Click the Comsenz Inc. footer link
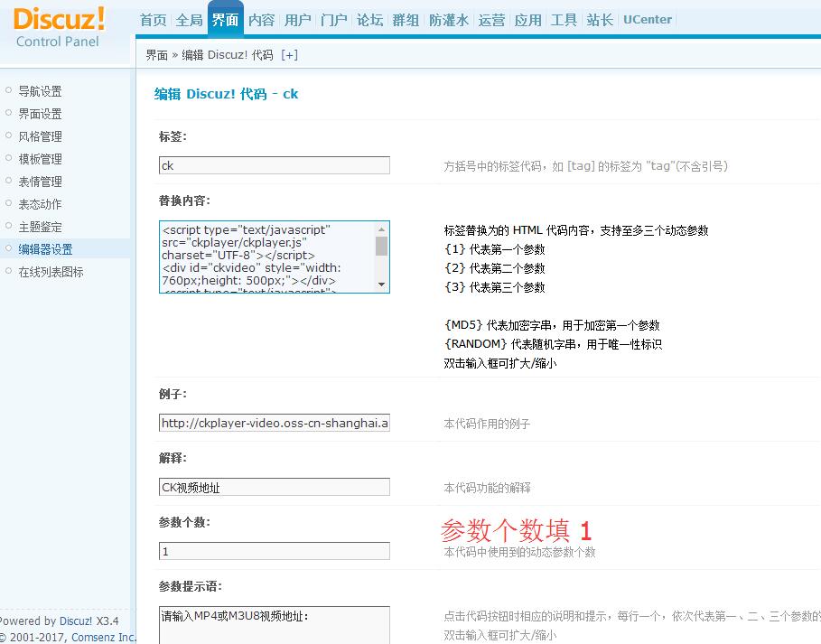 click(x=104, y=637)
